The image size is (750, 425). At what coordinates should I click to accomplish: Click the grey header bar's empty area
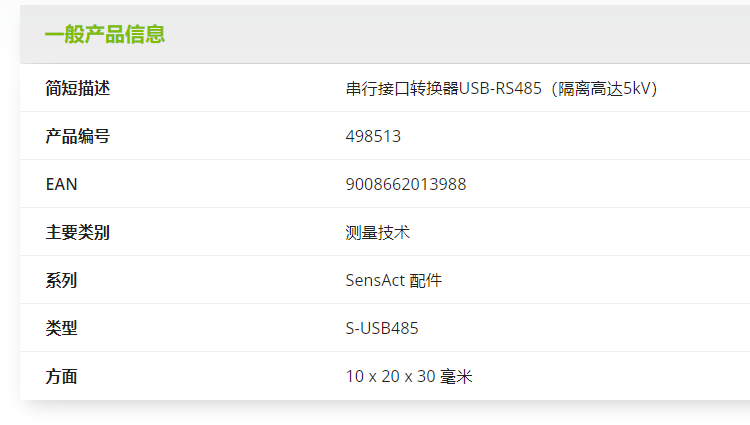450,34
